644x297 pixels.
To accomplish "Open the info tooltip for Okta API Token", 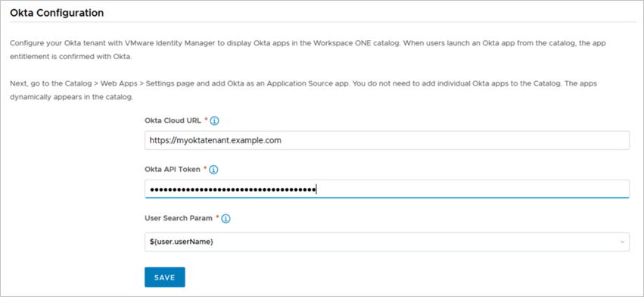I will [x=214, y=170].
